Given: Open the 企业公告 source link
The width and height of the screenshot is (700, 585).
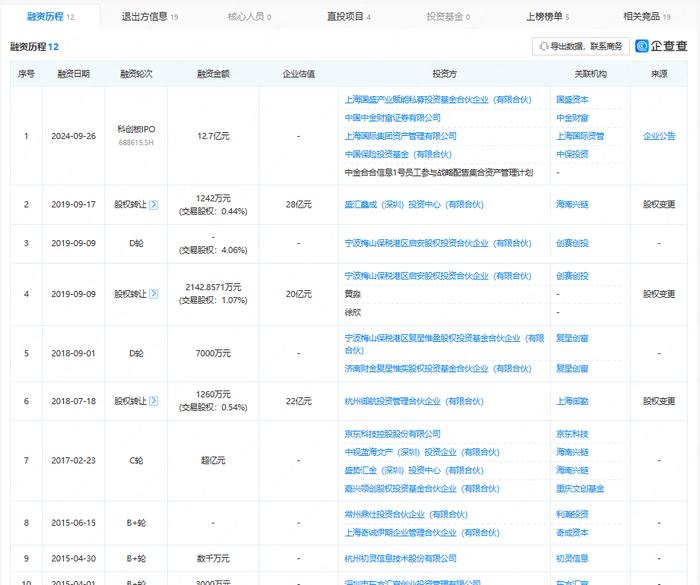Looking at the screenshot, I should coord(659,136).
